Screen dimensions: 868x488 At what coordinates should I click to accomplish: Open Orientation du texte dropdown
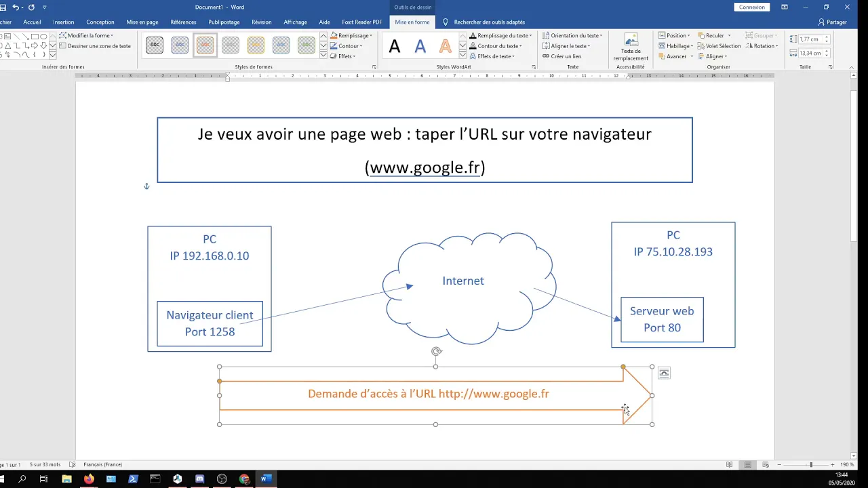tap(572, 35)
